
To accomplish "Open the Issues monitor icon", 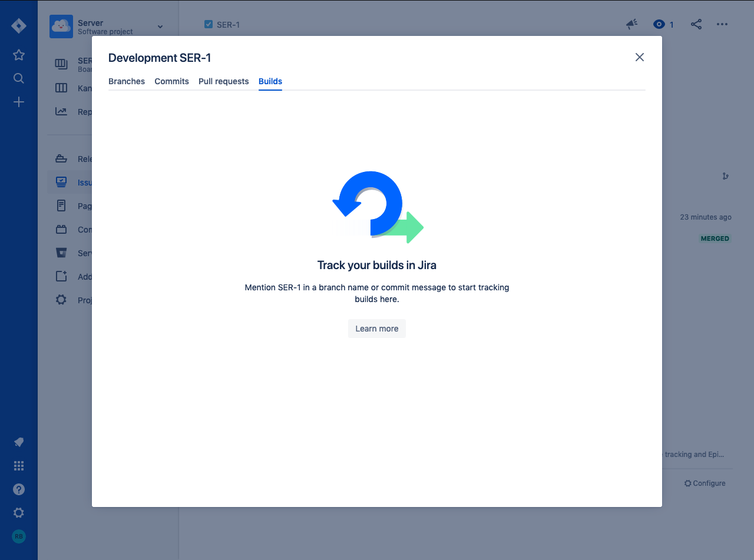I will pyautogui.click(x=61, y=182).
